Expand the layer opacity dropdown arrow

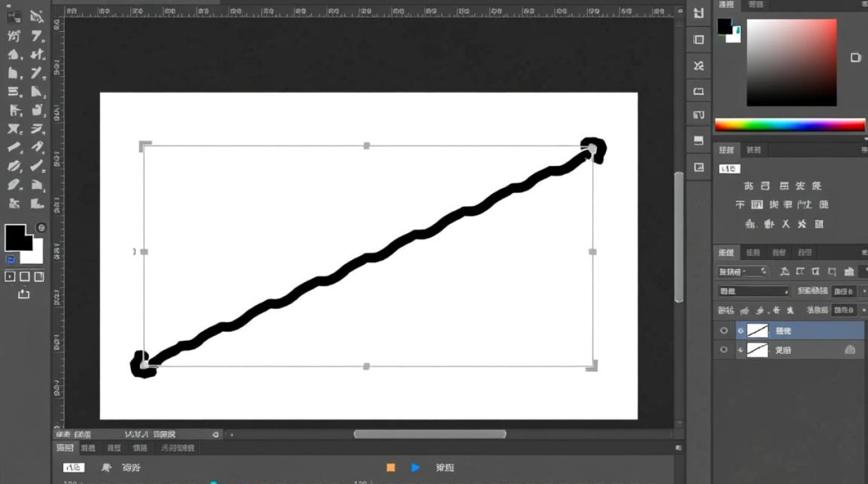[x=864, y=291]
